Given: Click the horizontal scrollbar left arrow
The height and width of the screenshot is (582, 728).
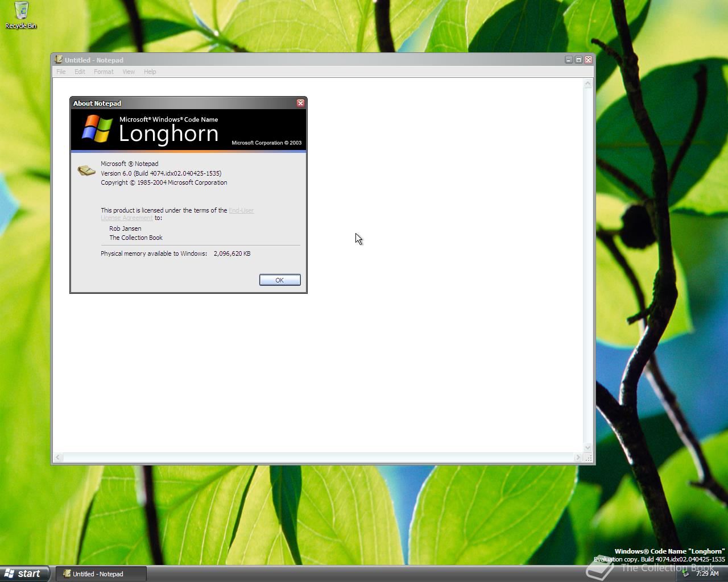Looking at the screenshot, I should 58,458.
